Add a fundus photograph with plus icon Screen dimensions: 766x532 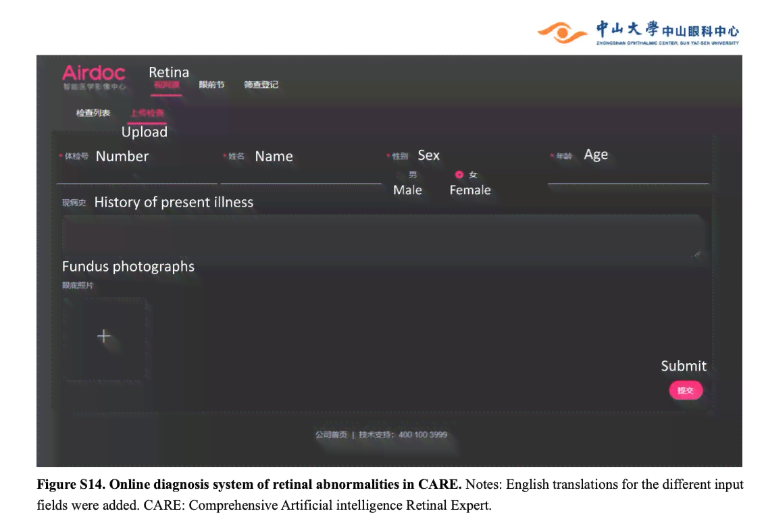104,338
